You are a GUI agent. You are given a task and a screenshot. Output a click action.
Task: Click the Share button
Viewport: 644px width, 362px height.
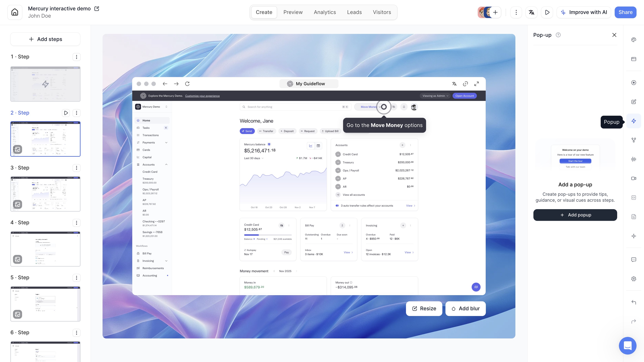pyautogui.click(x=625, y=12)
